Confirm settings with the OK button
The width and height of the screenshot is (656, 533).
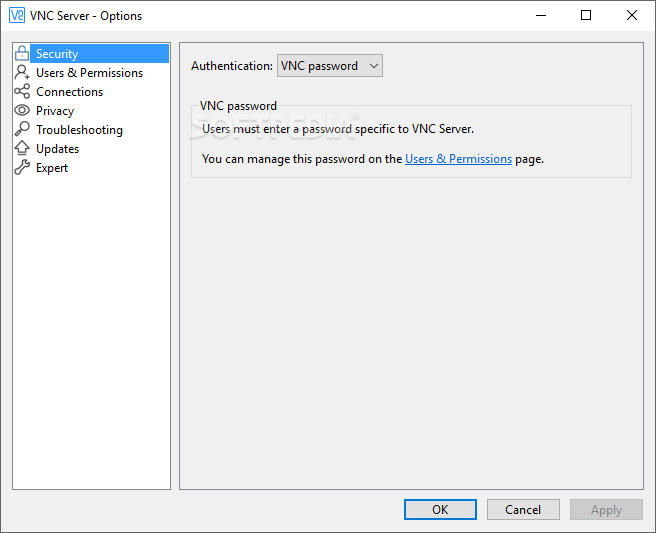pyautogui.click(x=440, y=510)
